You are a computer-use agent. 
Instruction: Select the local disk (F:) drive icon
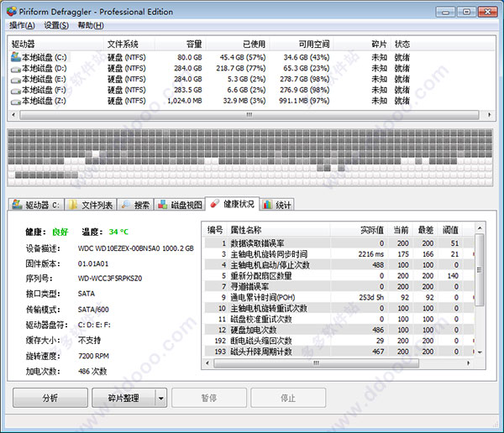tap(16, 91)
